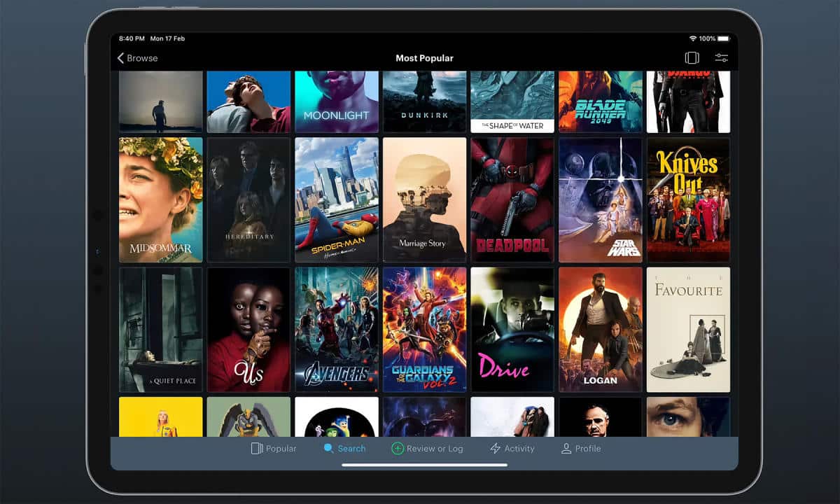840x504 pixels.
Task: Tap the poster layout icon in top bar
Action: tap(692, 58)
